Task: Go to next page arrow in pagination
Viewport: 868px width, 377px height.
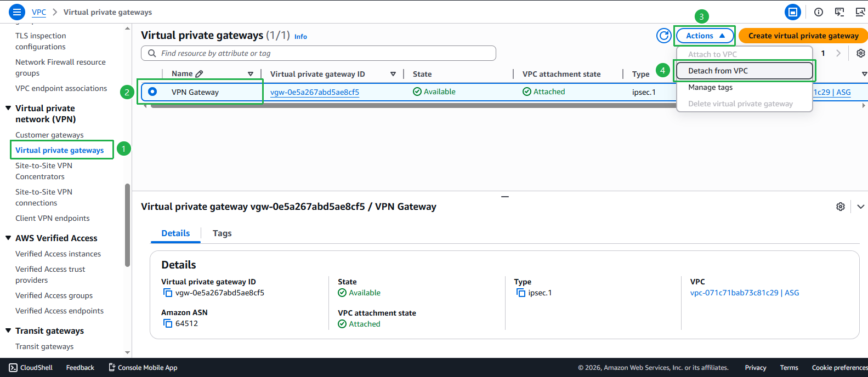Action: coord(838,53)
